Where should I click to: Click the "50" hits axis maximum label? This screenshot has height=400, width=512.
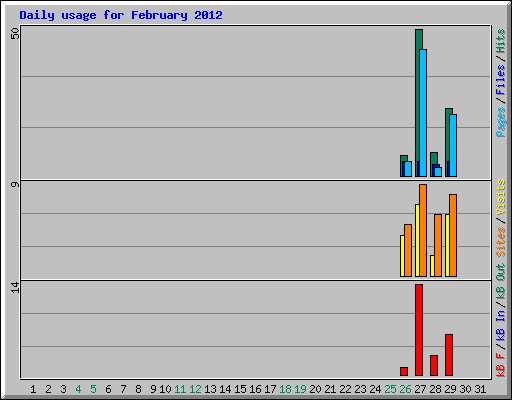(x=15, y=33)
